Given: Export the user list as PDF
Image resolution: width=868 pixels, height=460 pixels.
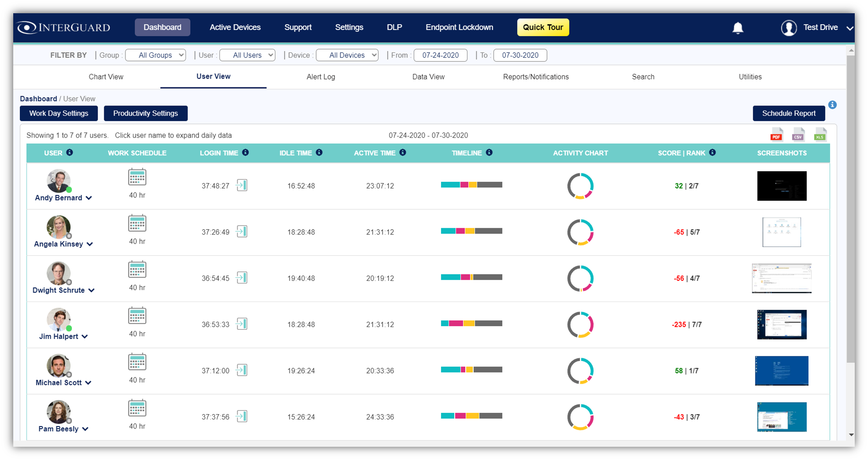Looking at the screenshot, I should 777,135.
